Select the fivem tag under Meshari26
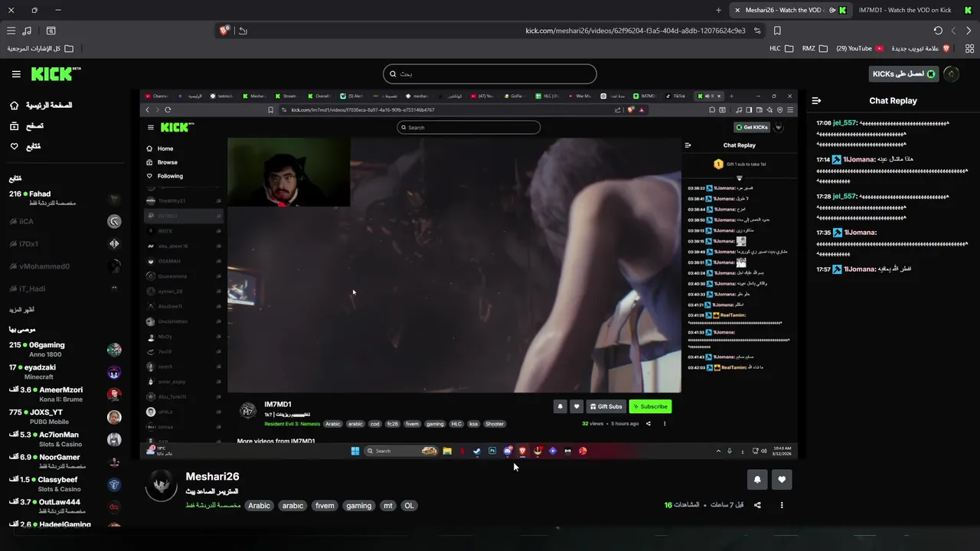Viewport: 980px width, 551px height. pyautogui.click(x=325, y=506)
